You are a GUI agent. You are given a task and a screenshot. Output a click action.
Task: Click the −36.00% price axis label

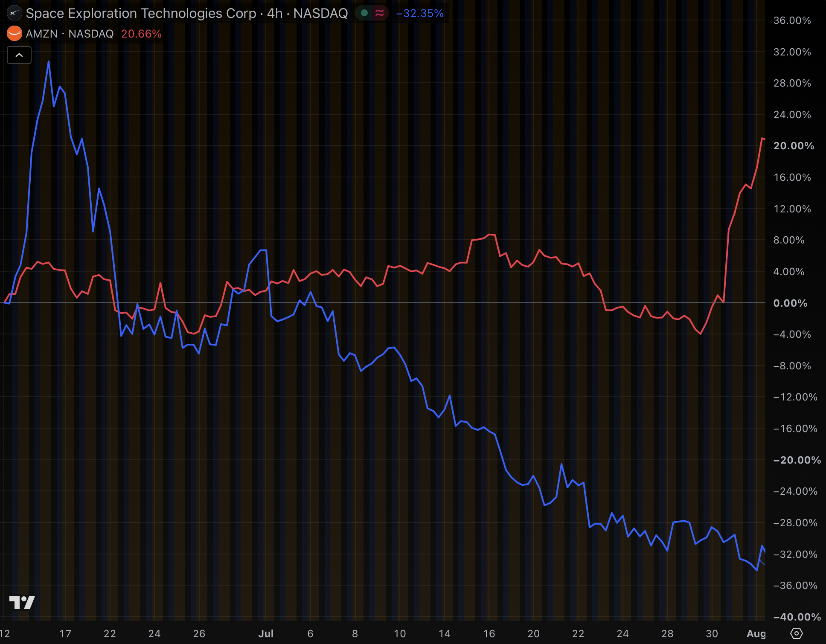pos(795,586)
